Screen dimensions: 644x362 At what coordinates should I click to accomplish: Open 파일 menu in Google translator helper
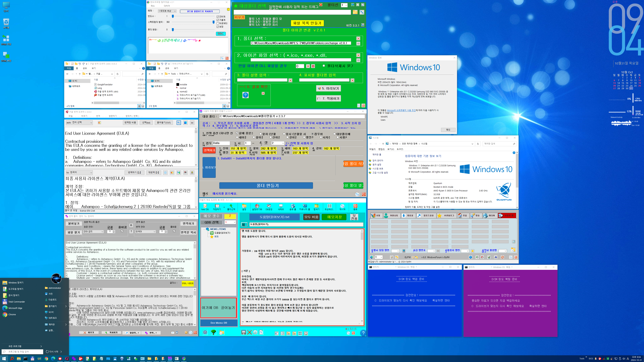pyautogui.click(x=70, y=116)
